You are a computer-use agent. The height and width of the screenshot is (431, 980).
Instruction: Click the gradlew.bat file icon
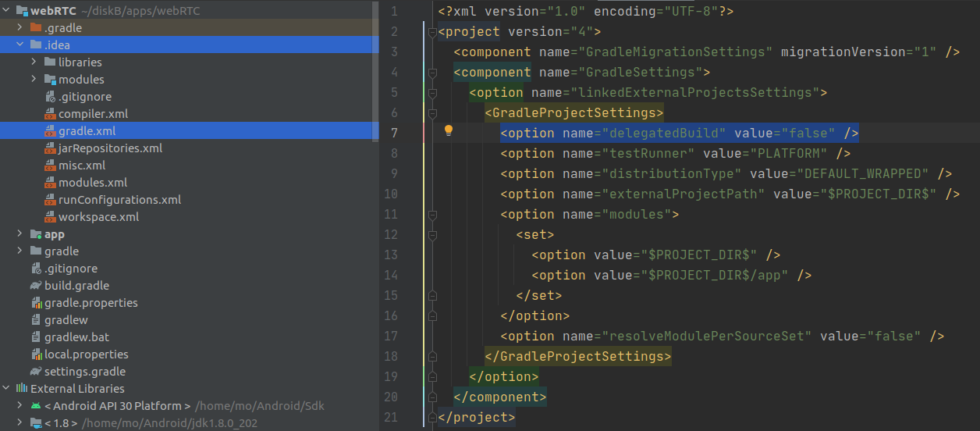(x=36, y=337)
